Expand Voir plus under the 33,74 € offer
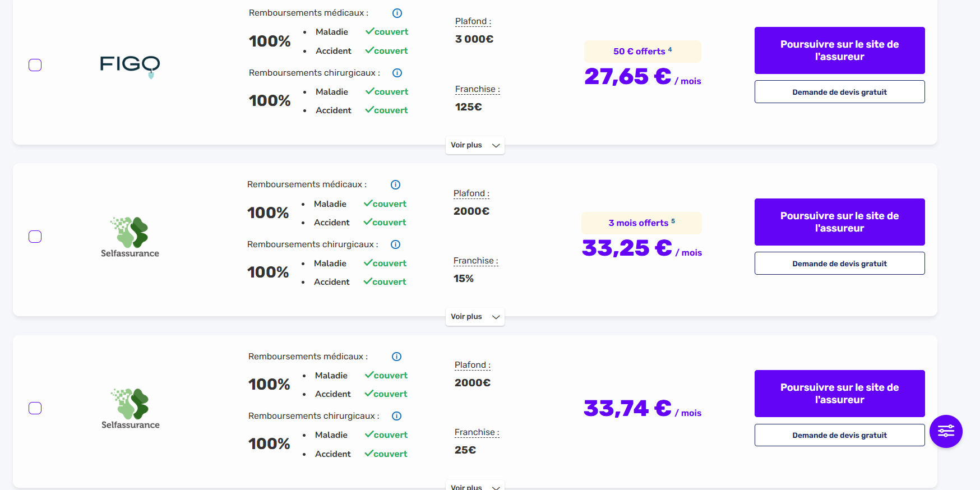This screenshot has height=490, width=980. 474,486
